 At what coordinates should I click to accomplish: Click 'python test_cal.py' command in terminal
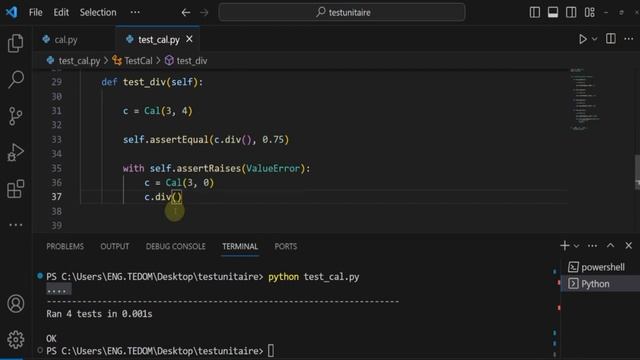coord(313,277)
